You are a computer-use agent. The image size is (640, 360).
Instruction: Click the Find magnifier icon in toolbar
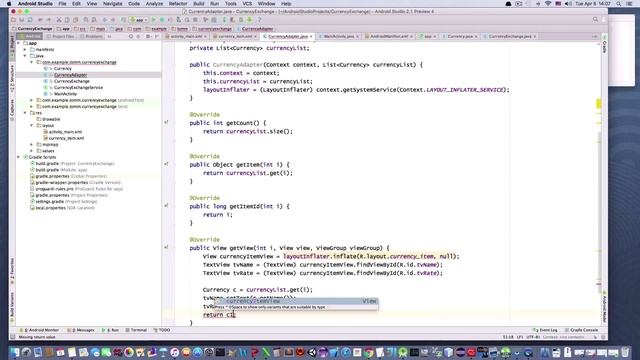coord(86,20)
